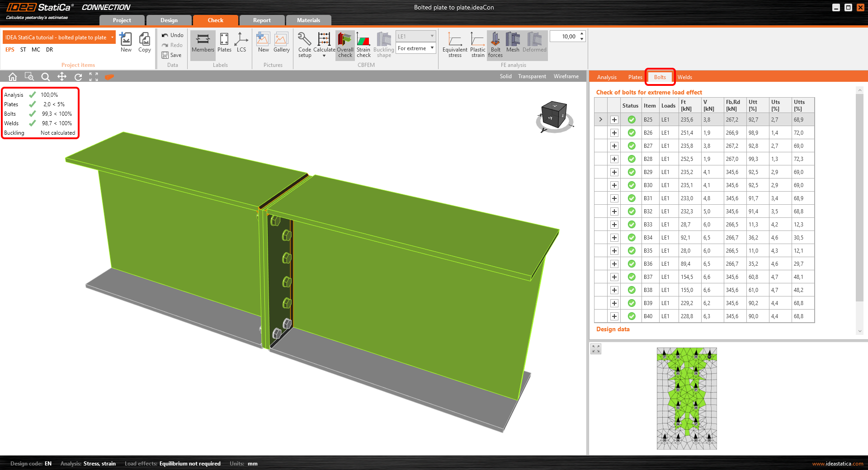Viewport: 868px width, 470px height.
Task: Switch the 3D view to Wireframe
Action: [x=566, y=76]
